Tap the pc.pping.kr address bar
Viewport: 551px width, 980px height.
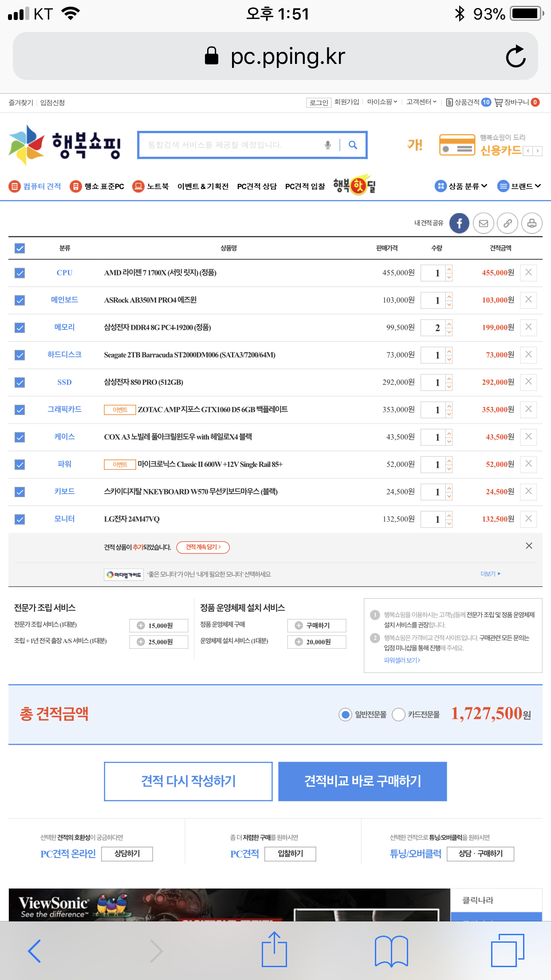(275, 56)
